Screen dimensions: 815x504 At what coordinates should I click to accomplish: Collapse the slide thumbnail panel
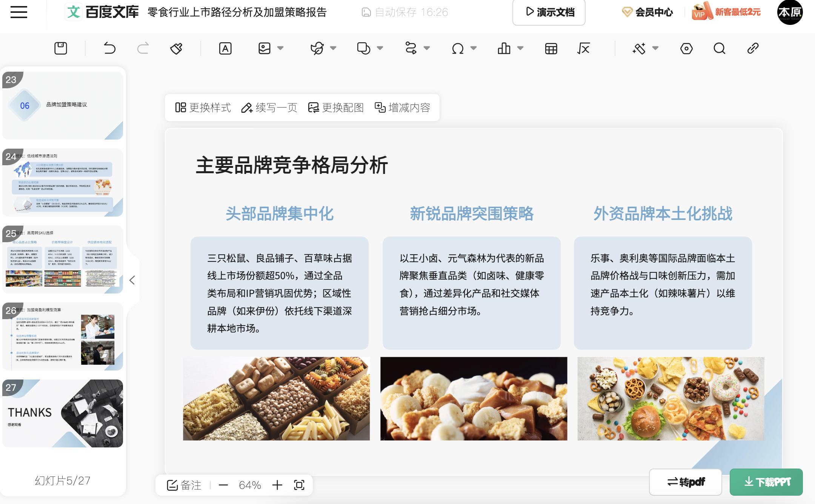coord(132,280)
